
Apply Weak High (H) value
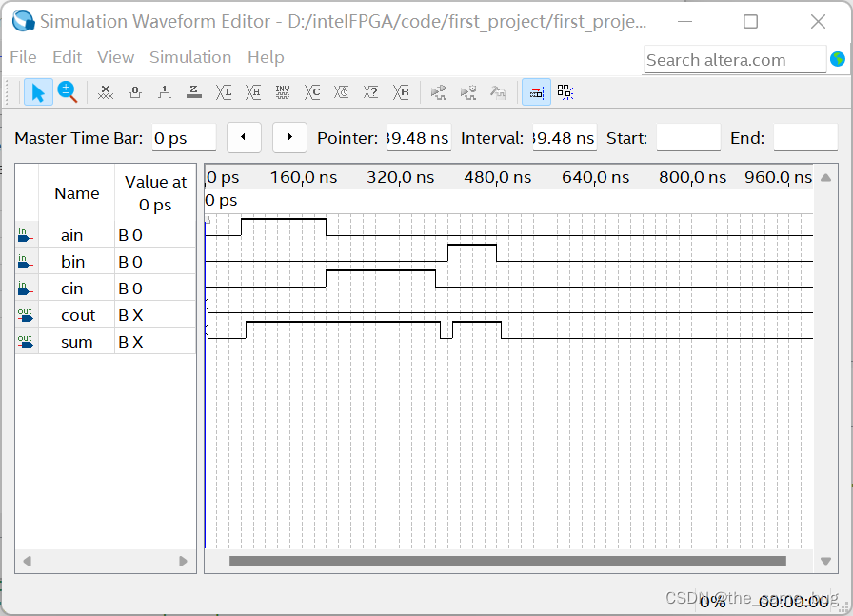click(x=253, y=92)
